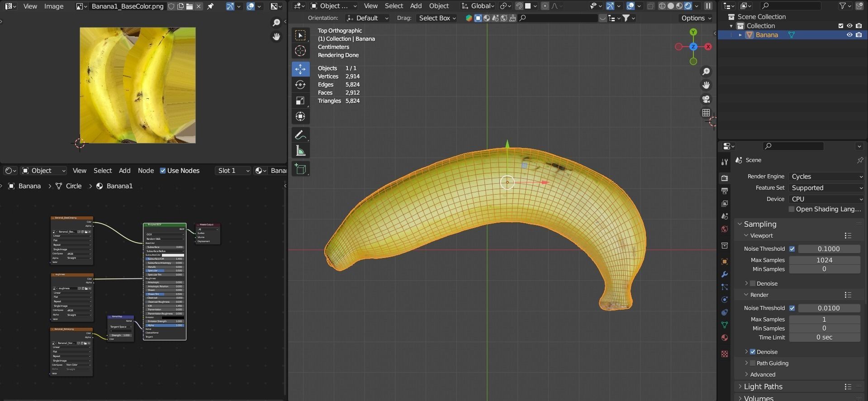Activate the Rotate tool
The image size is (868, 401).
(300, 85)
